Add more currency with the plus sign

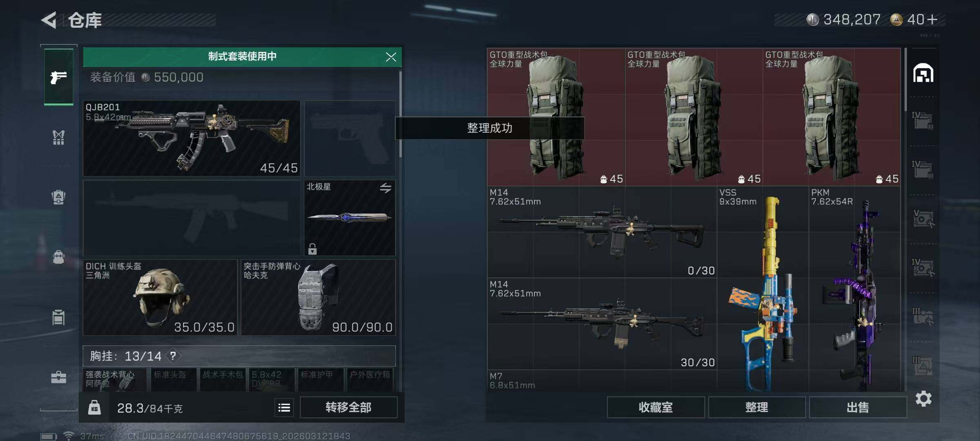932,19
